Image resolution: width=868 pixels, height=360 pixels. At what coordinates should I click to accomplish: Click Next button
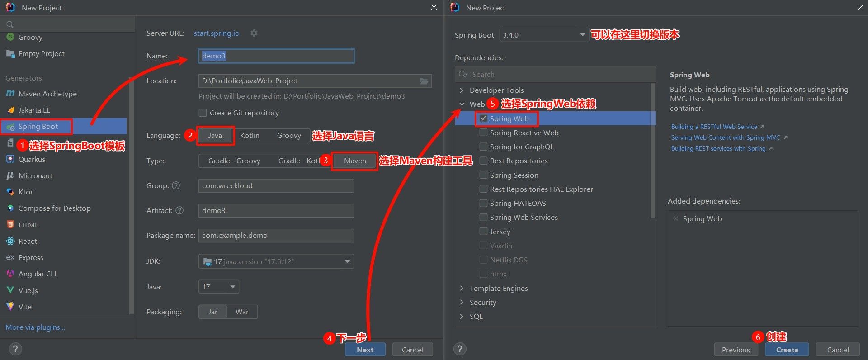pyautogui.click(x=365, y=350)
